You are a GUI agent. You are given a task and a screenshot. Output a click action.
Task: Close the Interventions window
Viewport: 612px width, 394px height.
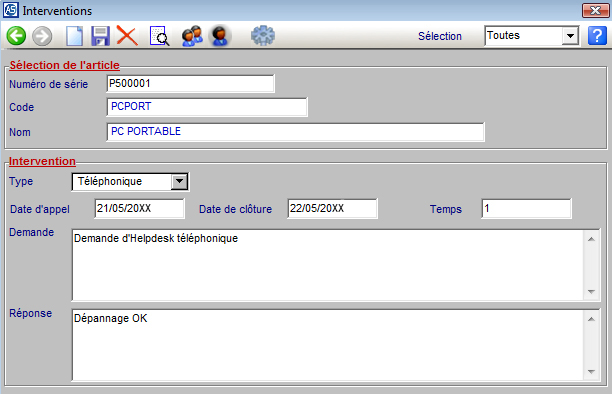pyautogui.click(x=595, y=11)
